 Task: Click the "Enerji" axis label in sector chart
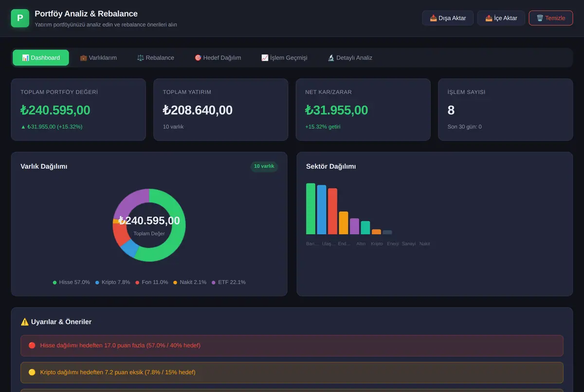(x=393, y=244)
